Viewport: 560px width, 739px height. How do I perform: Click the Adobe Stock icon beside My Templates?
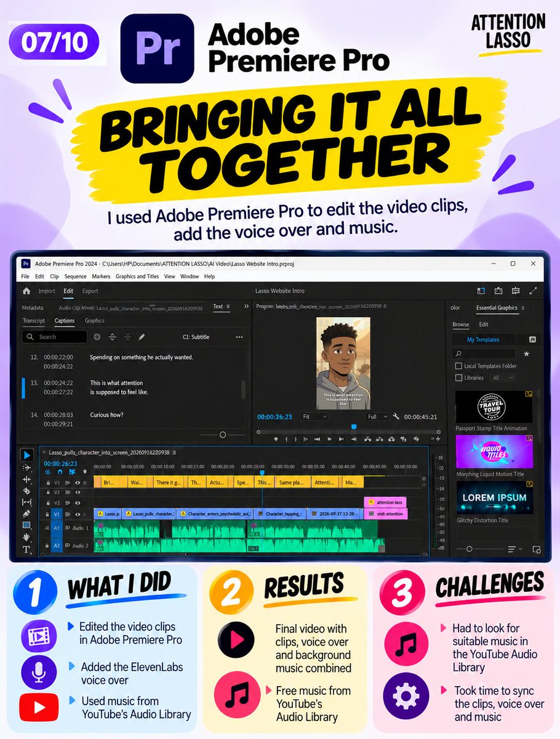(532, 339)
